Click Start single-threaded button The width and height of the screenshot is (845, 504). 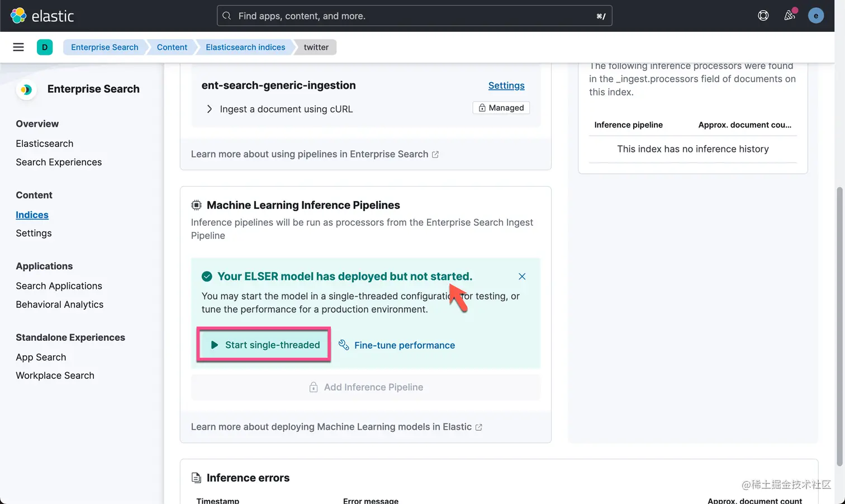point(264,345)
